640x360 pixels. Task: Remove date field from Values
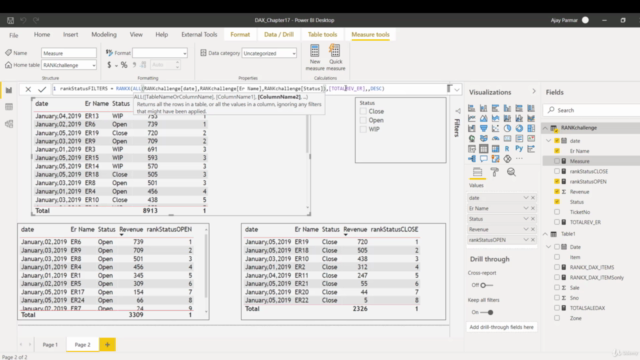[x=533, y=198]
